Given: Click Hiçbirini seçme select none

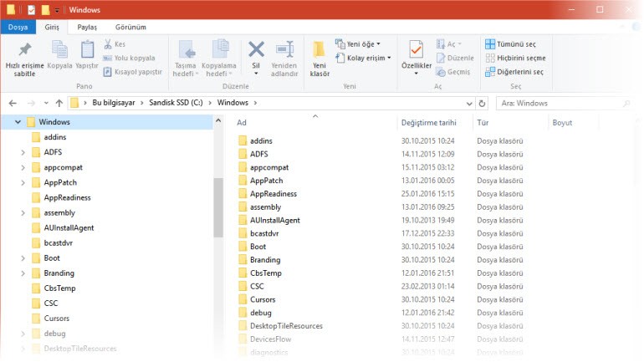Looking at the screenshot, I should pos(515,58).
